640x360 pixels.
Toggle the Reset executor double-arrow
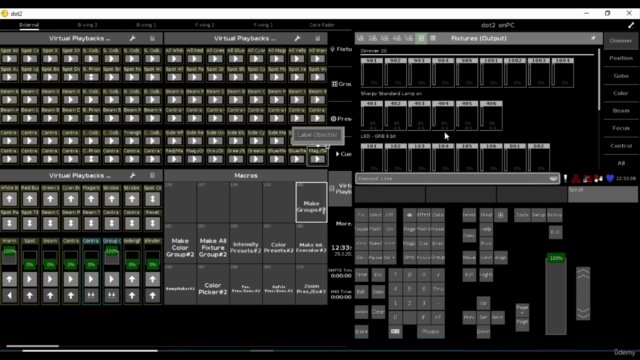pos(153,223)
